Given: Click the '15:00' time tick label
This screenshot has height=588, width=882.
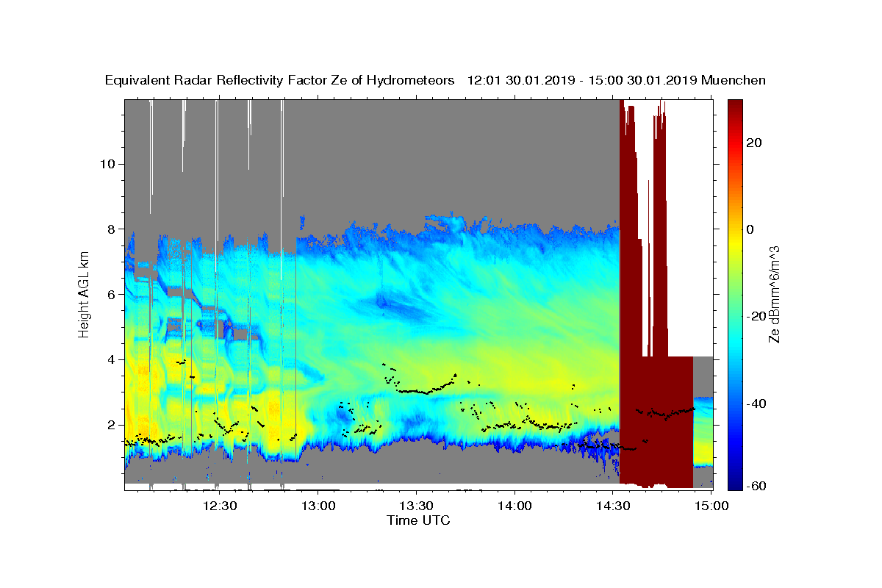Looking at the screenshot, I should pyautogui.click(x=711, y=506).
